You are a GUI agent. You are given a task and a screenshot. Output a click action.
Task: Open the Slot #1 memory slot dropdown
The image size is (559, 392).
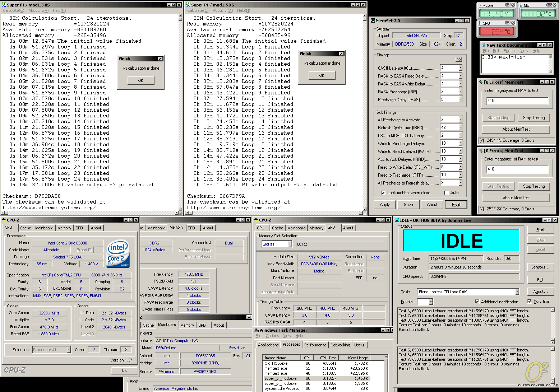tap(290, 244)
